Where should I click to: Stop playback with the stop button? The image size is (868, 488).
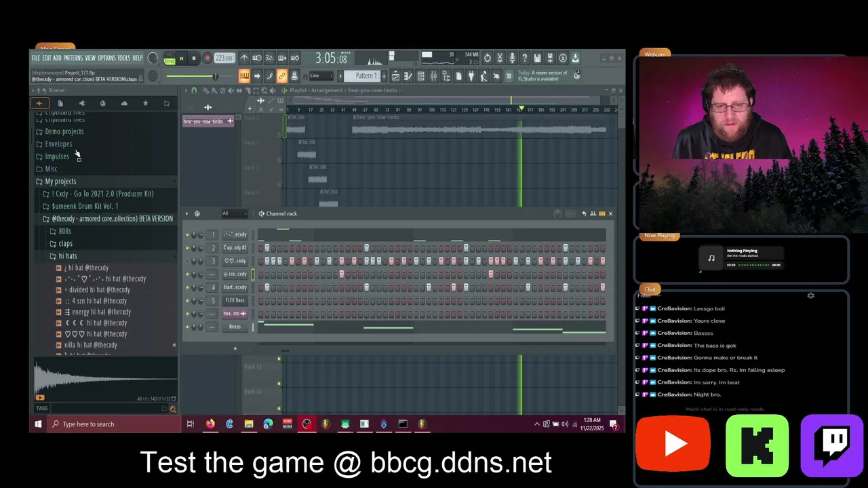click(x=194, y=59)
